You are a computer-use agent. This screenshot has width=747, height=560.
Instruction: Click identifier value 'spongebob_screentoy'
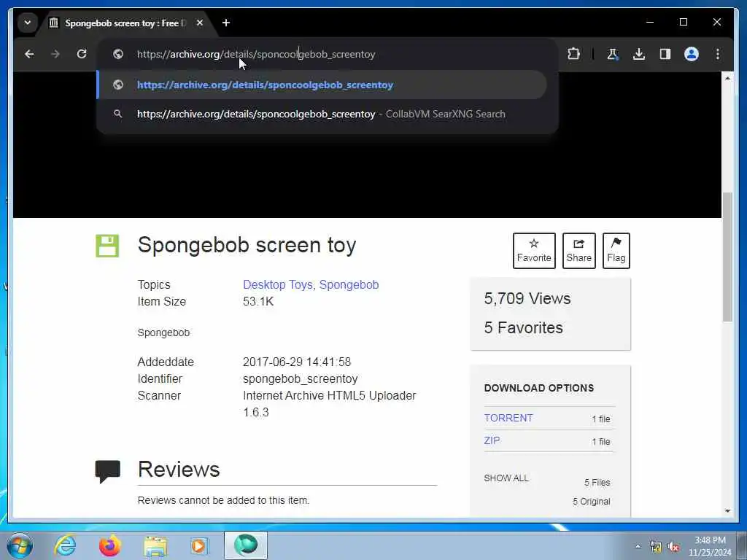(x=300, y=379)
